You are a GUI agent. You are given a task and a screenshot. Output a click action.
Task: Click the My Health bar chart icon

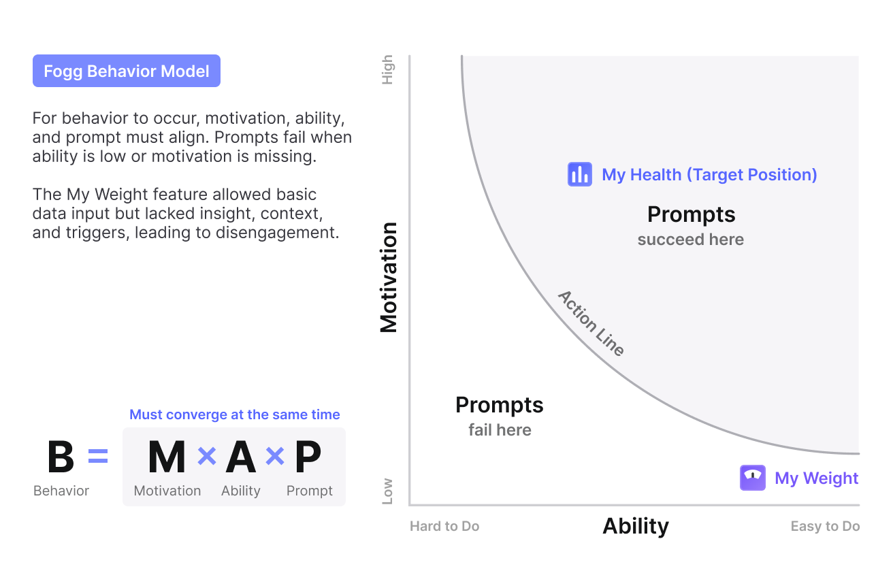tap(579, 174)
